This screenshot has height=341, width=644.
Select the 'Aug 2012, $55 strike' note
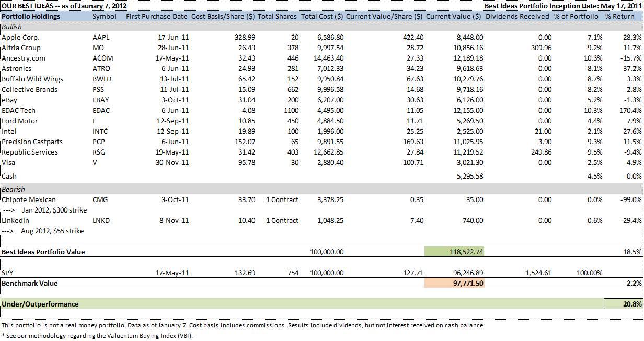click(x=52, y=231)
